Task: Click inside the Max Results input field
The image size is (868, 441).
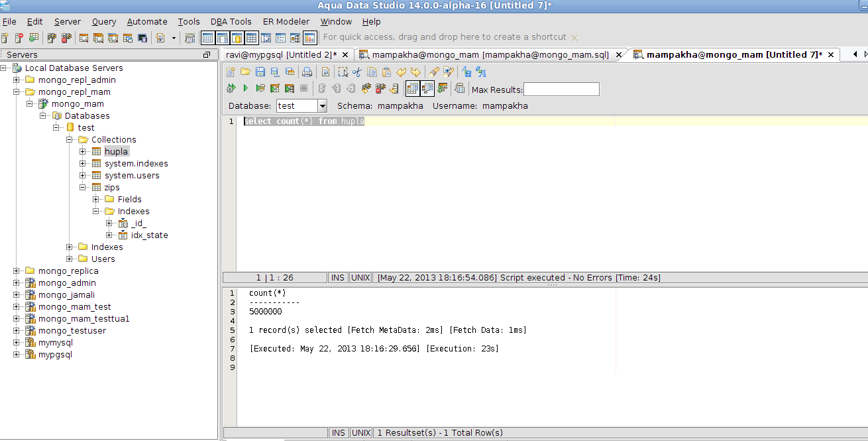Action: 561,89
